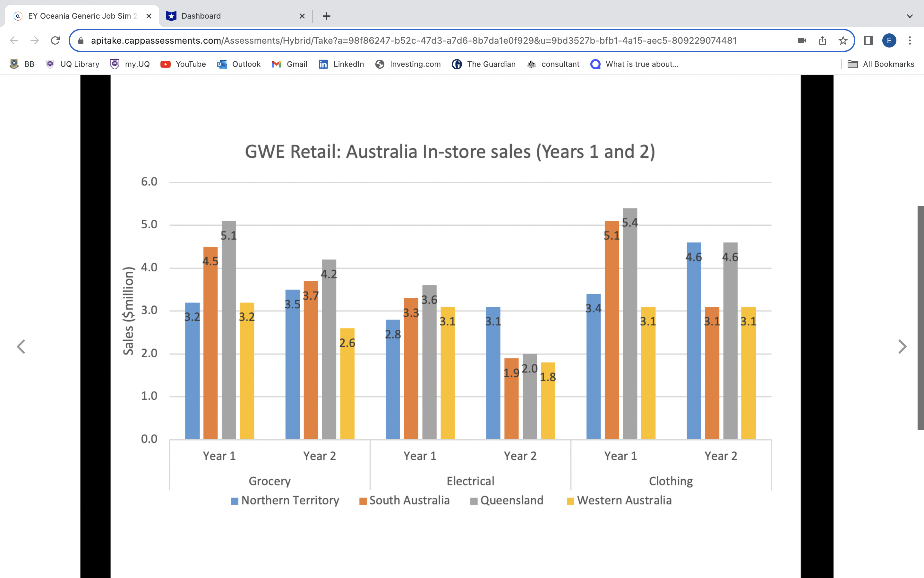Open The Guardian bookmark

click(483, 64)
